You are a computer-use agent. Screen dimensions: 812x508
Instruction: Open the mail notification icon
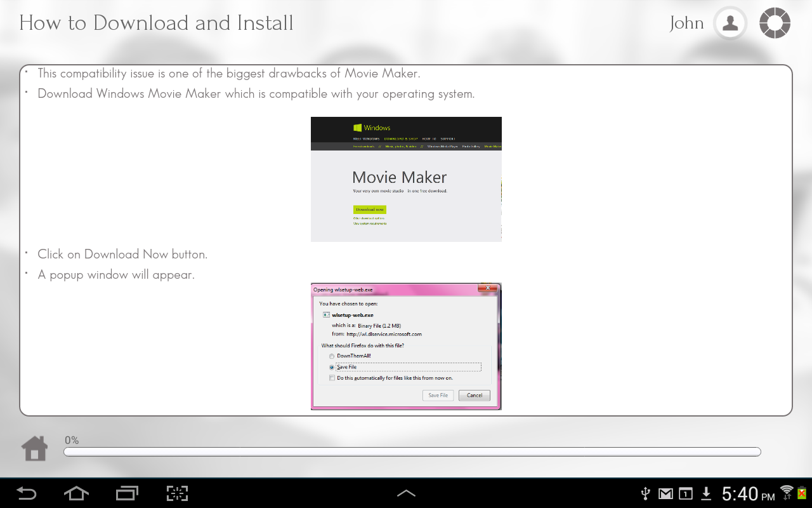point(665,493)
